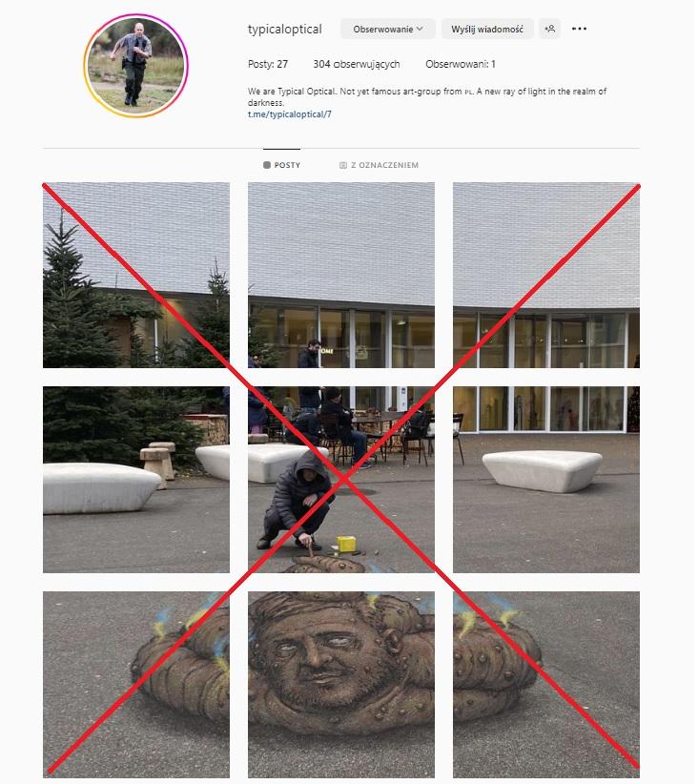Screen dimensions: 698x784
Task: Click the typicaloptical username heading
Action: [286, 29]
